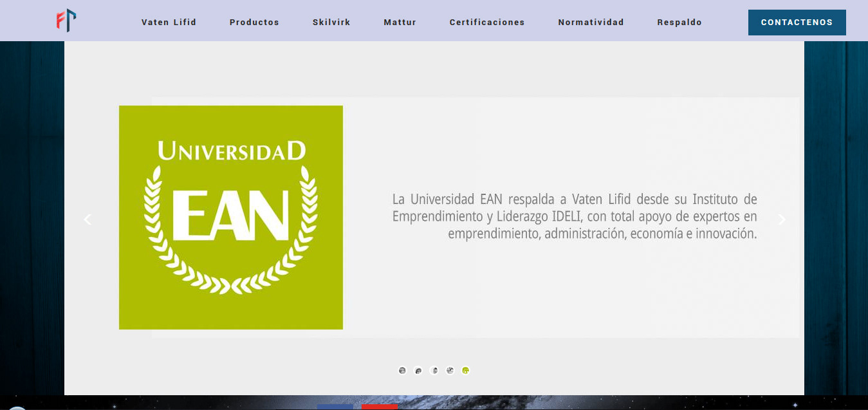Advance to the next slide with the right arrow

[x=782, y=219]
